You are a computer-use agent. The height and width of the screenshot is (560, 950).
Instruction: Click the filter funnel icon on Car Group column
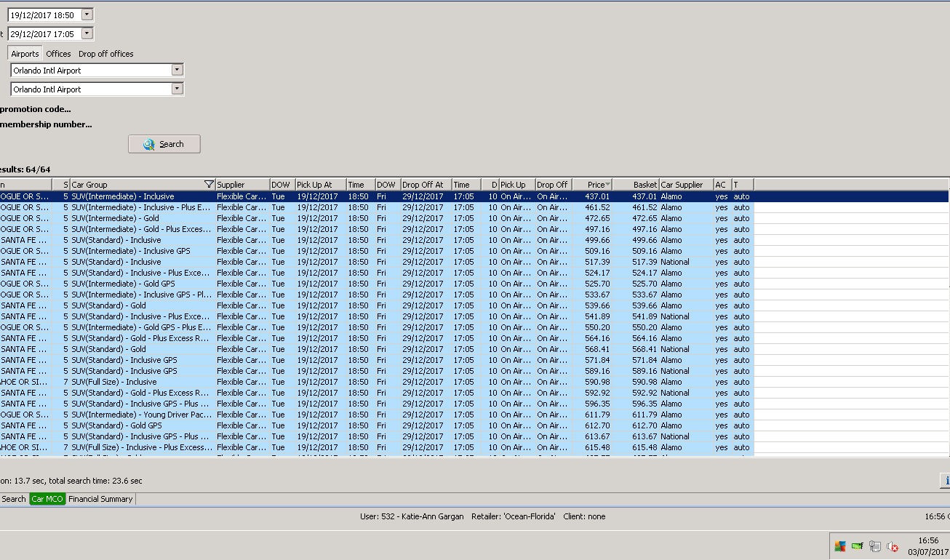pyautogui.click(x=209, y=185)
